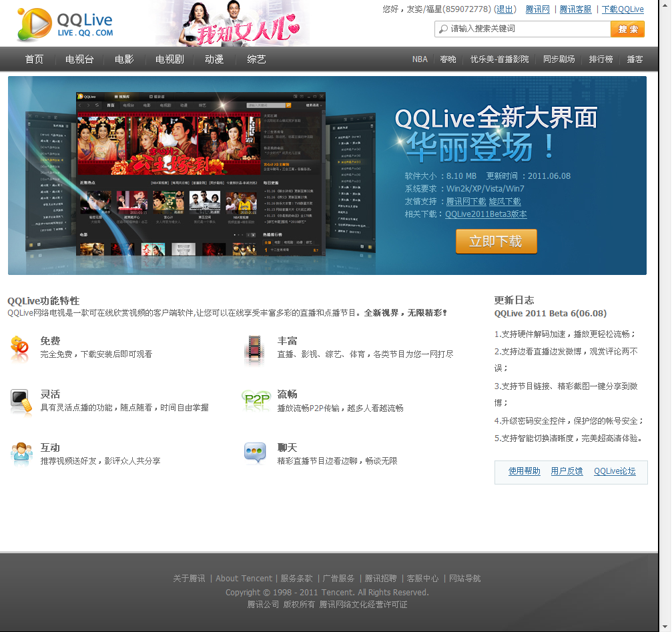The width and height of the screenshot is (672, 632).
Task: Click 广告服务 in the footer
Action: click(338, 579)
